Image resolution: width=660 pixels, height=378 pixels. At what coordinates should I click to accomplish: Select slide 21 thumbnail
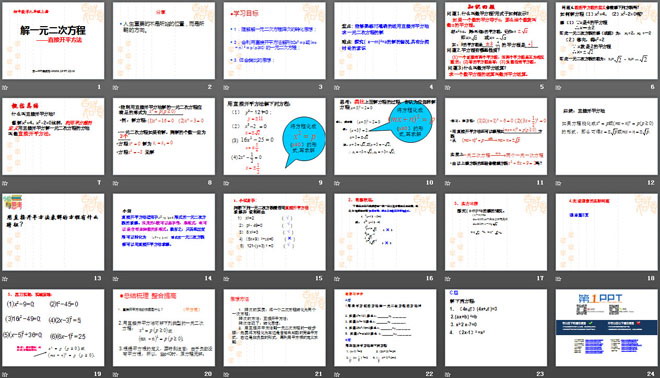[x=274, y=327]
